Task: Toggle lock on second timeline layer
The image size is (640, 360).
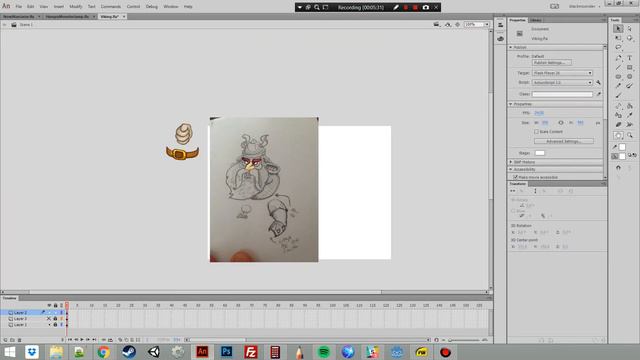Action: click(56, 318)
